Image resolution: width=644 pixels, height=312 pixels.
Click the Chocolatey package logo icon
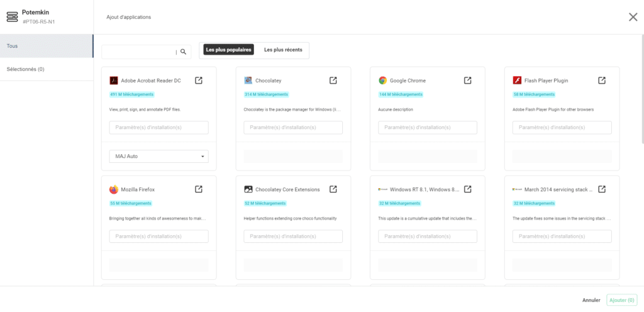pos(248,81)
